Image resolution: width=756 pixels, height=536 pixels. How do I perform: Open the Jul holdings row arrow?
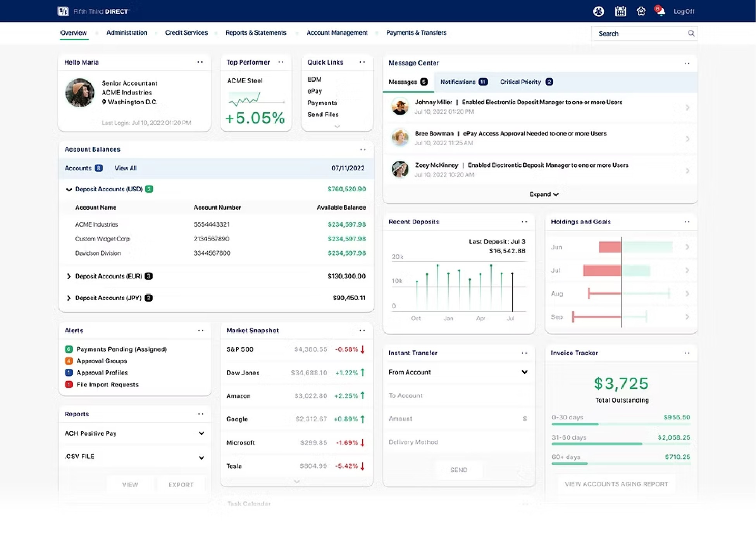click(687, 270)
